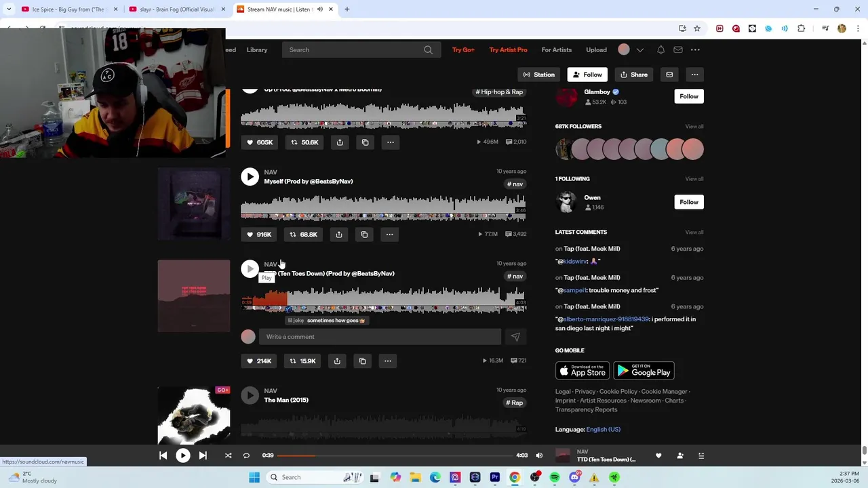This screenshot has height=488, width=868.
Task: Seek on the player progress bar
Action: pos(395,455)
